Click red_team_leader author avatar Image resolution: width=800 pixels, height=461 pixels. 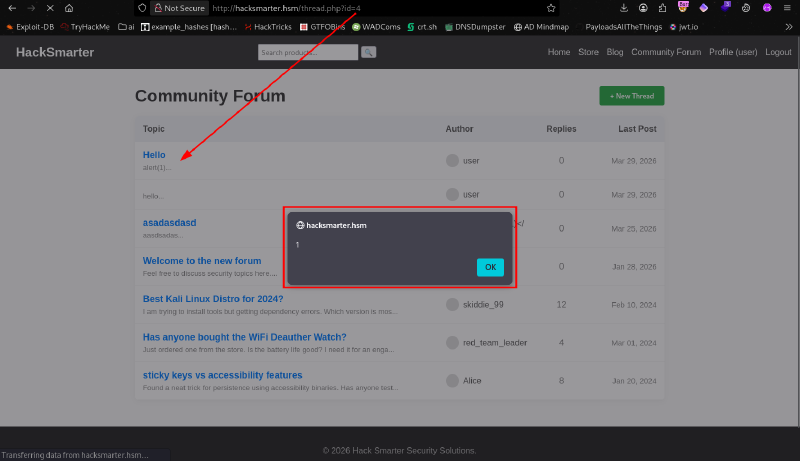point(452,343)
